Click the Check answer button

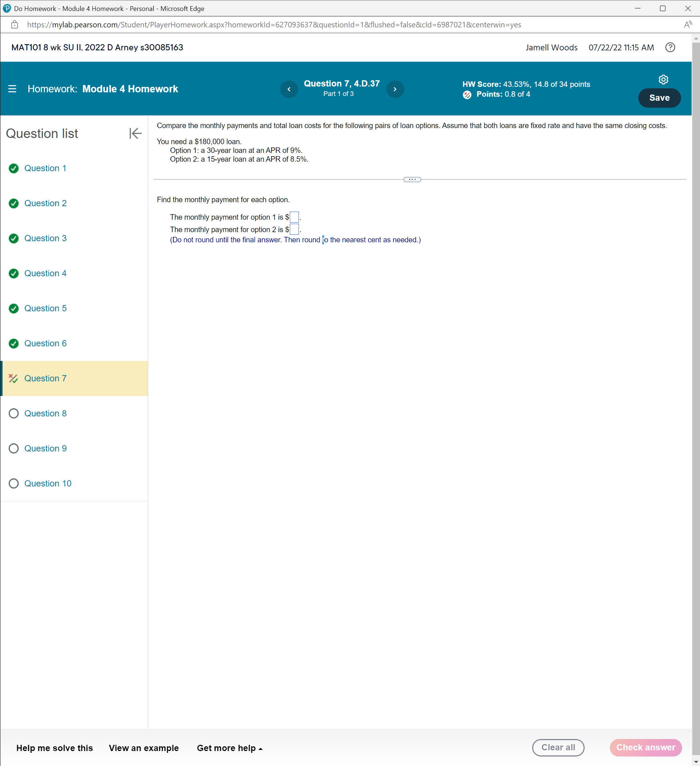646,747
